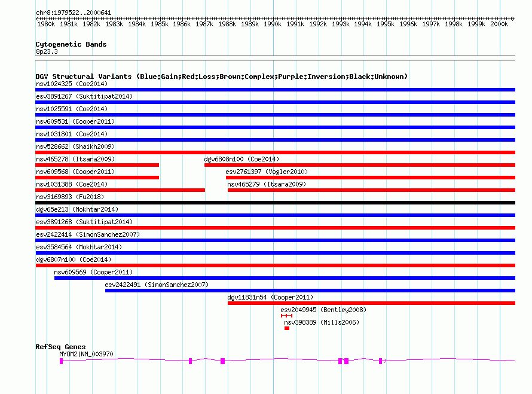This screenshot has height=394, width=532.
Task: Recenter on the 1985k ruler position
Action: 160,25
